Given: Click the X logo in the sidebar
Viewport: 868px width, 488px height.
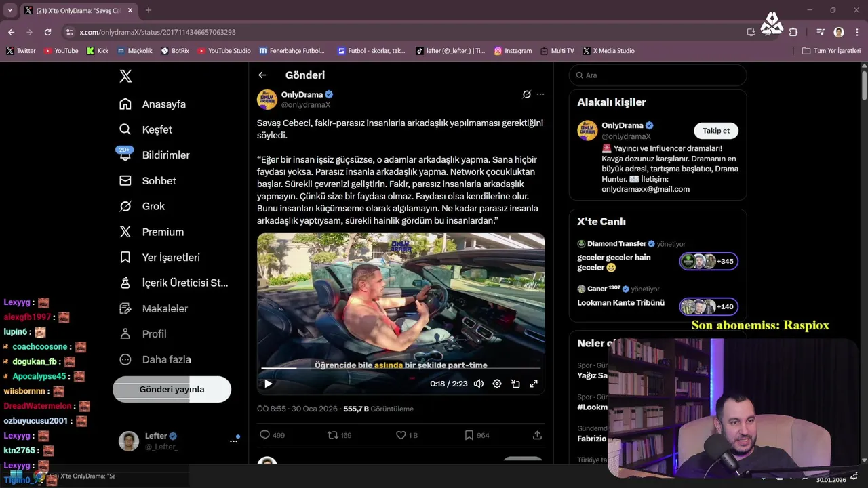Looking at the screenshot, I should click(x=125, y=76).
